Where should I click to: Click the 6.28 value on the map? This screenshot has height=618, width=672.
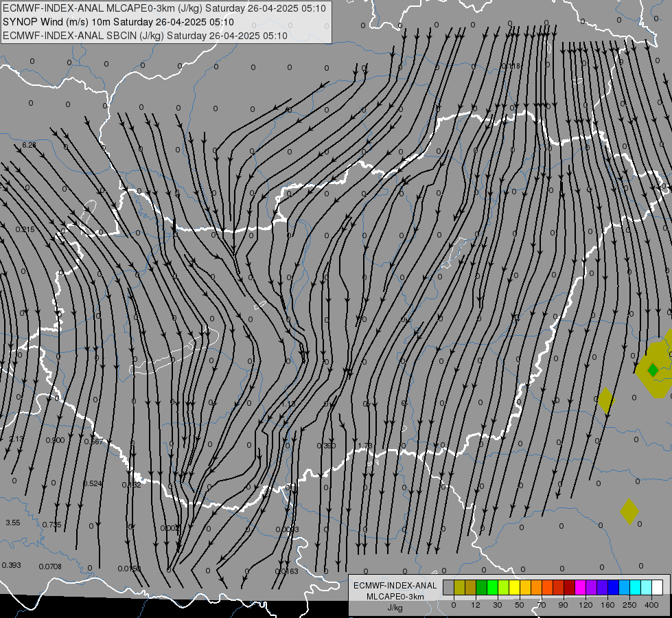click(x=29, y=145)
